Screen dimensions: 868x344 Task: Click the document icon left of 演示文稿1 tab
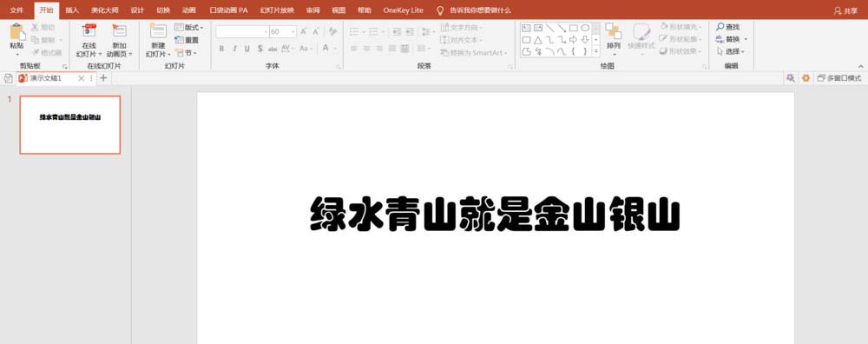(8, 78)
